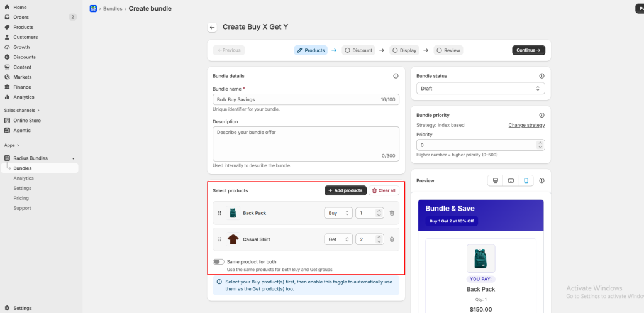
Task: Click the Agentic icon
Action: (x=7, y=131)
